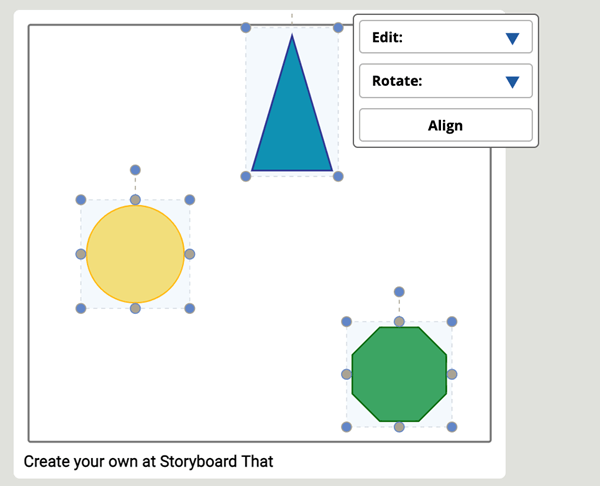This screenshot has width=600, height=486.
Task: Click the octagon's left-middle side handle
Action: [x=346, y=374]
